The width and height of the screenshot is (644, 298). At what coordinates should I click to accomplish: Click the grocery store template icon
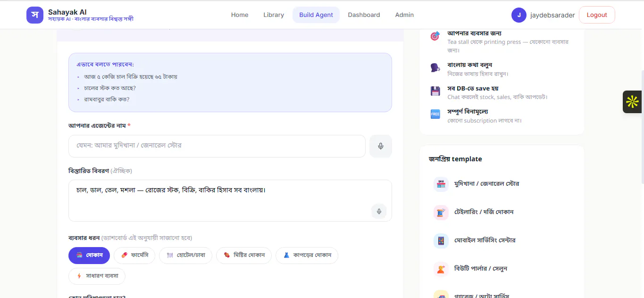click(x=441, y=184)
